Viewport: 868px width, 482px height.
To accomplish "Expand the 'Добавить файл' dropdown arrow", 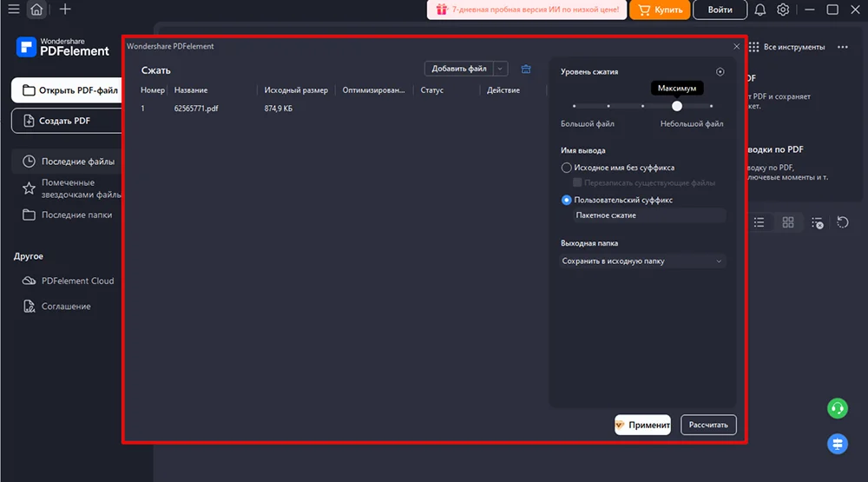I will click(501, 69).
